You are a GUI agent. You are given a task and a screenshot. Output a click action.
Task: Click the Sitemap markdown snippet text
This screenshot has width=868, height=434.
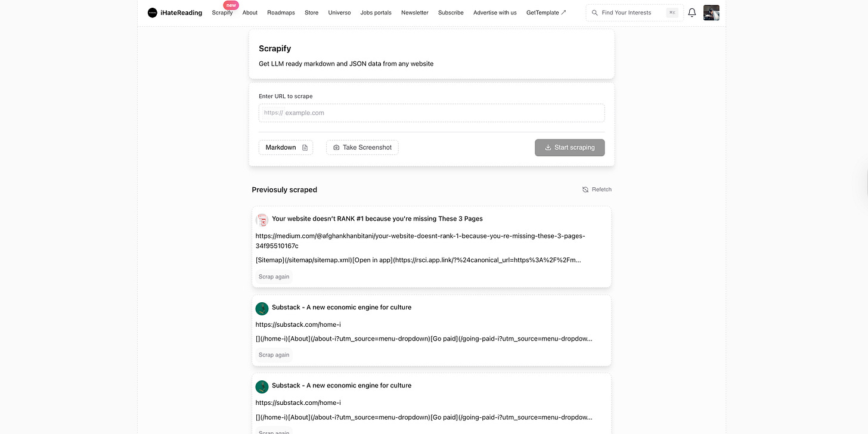click(418, 260)
